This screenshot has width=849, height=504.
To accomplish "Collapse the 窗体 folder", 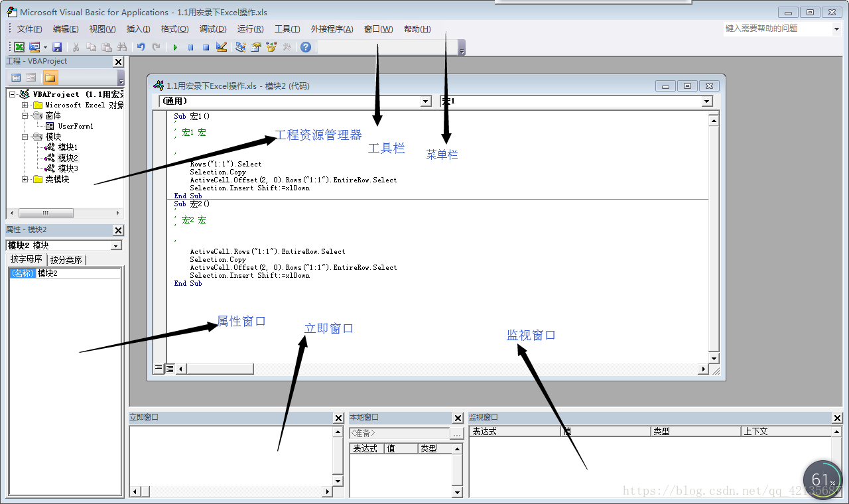I will 25,115.
